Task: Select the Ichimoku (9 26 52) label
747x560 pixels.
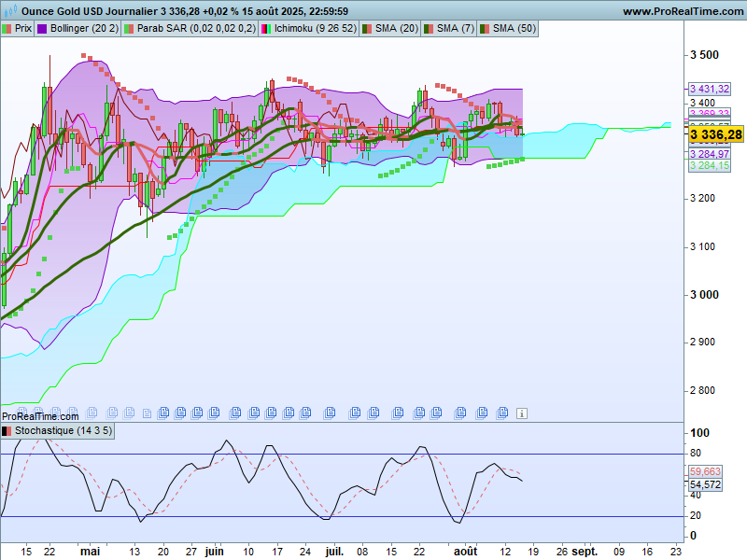Action: point(311,29)
